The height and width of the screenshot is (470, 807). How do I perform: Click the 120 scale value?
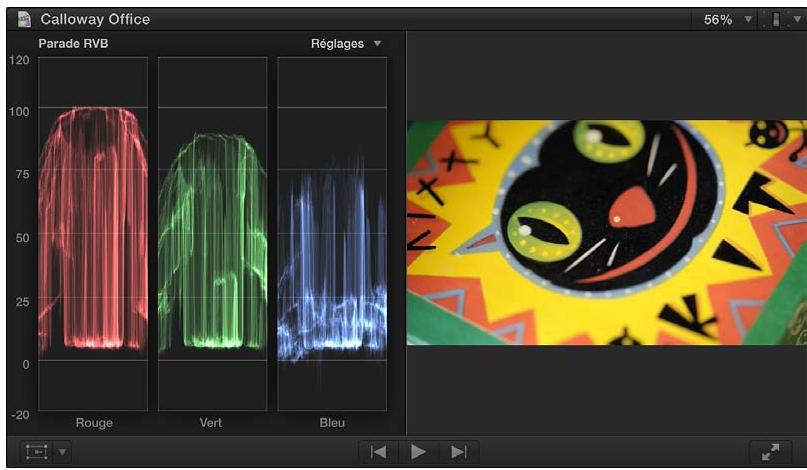point(19,60)
